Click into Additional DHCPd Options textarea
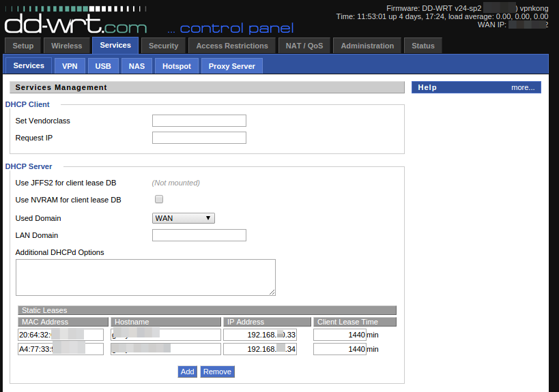The width and height of the screenshot is (559, 392). pos(145,277)
